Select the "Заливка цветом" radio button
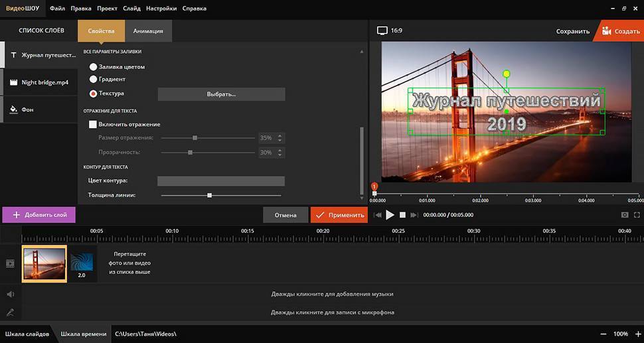Screen dimensions: 644x343 coord(94,67)
